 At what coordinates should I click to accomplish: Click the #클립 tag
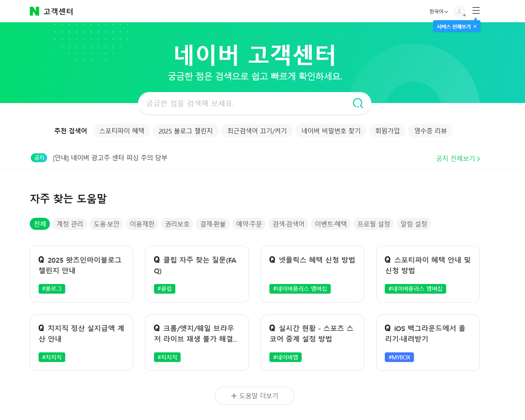coord(165,289)
